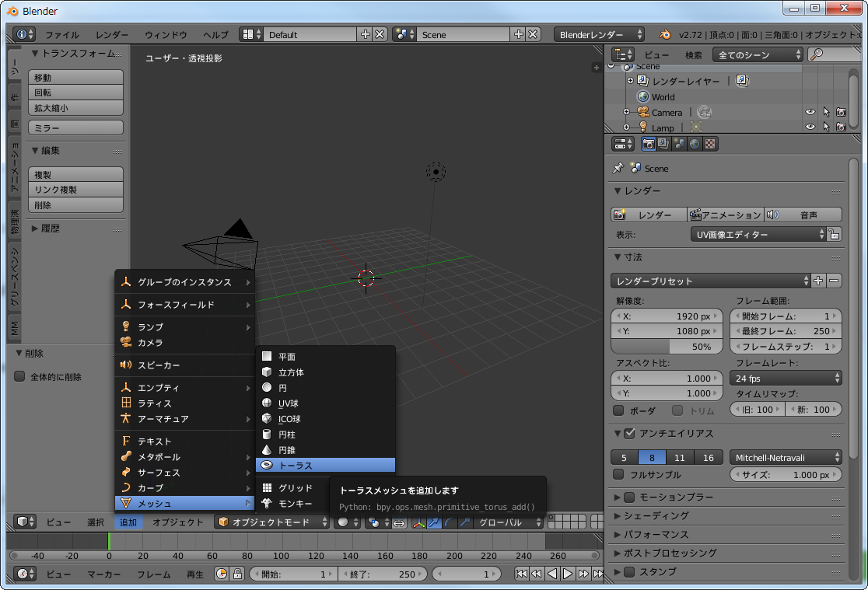The image size is (868, 590).
Task: Toggle the 3D manipulator axis icon
Action: tap(419, 522)
